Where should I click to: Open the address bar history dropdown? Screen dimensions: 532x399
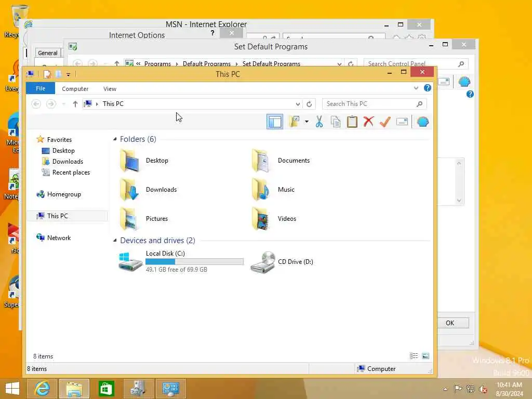[298, 104]
